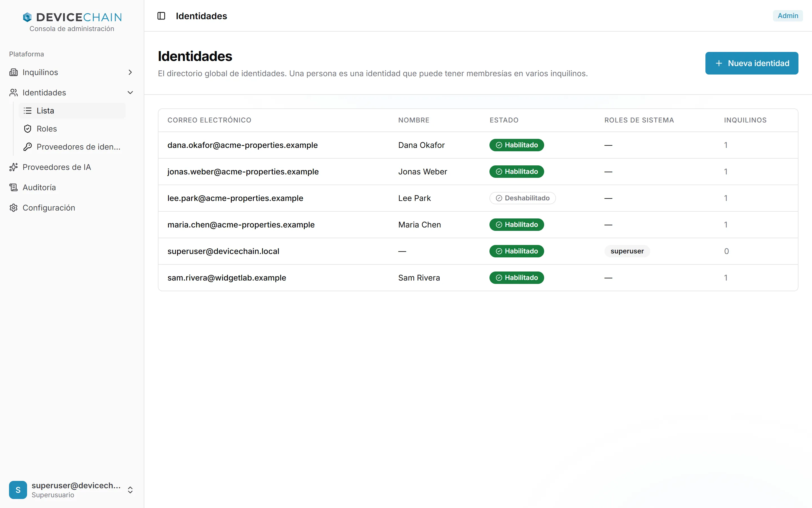Open superuser@devicechain.local row
The width and height of the screenshot is (812, 508).
coord(478,251)
